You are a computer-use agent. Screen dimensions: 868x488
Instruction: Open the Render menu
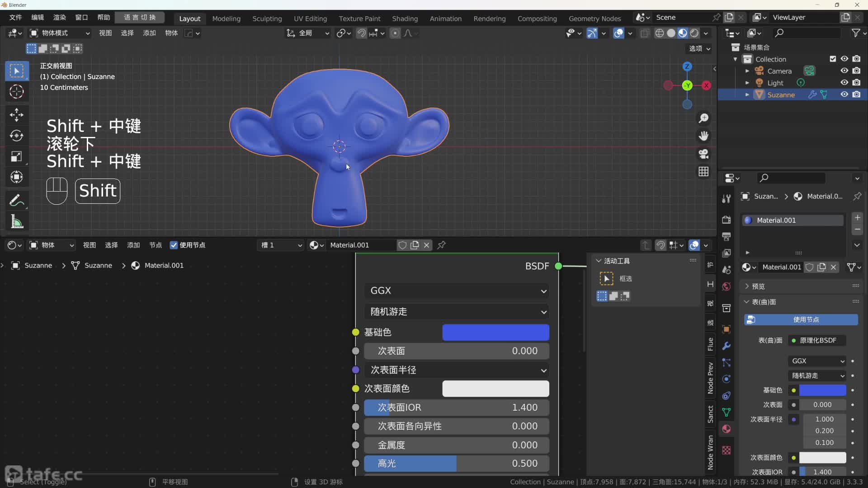[x=60, y=17]
